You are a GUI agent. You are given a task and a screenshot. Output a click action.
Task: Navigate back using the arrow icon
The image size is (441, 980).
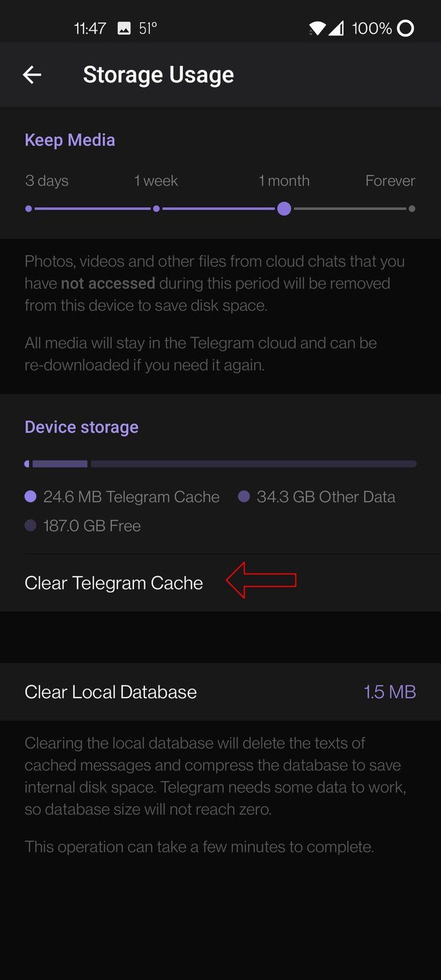pos(31,74)
